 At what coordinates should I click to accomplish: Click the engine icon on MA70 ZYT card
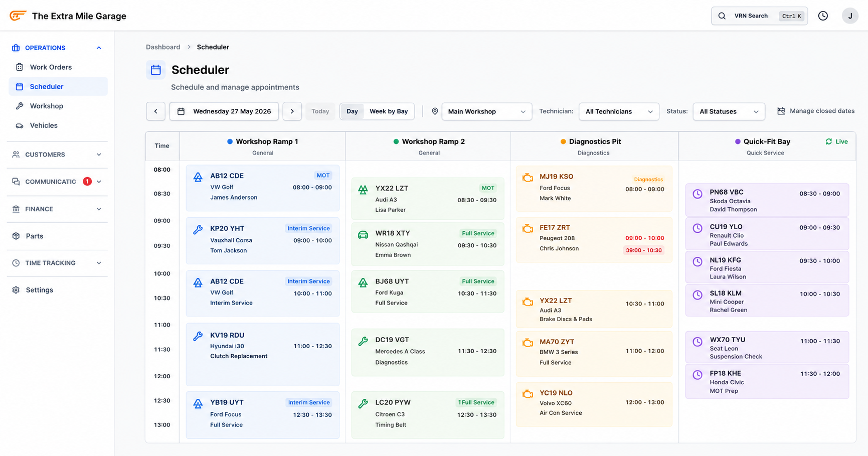[528, 343]
